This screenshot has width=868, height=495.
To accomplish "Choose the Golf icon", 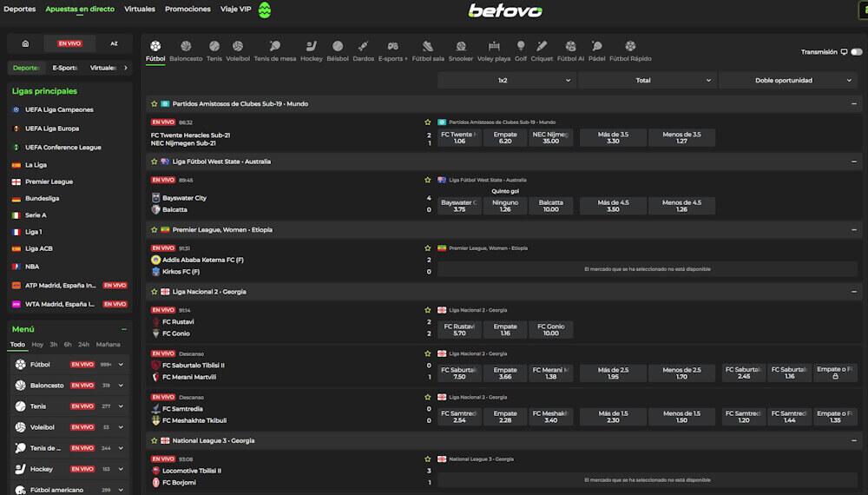I will [x=520, y=46].
